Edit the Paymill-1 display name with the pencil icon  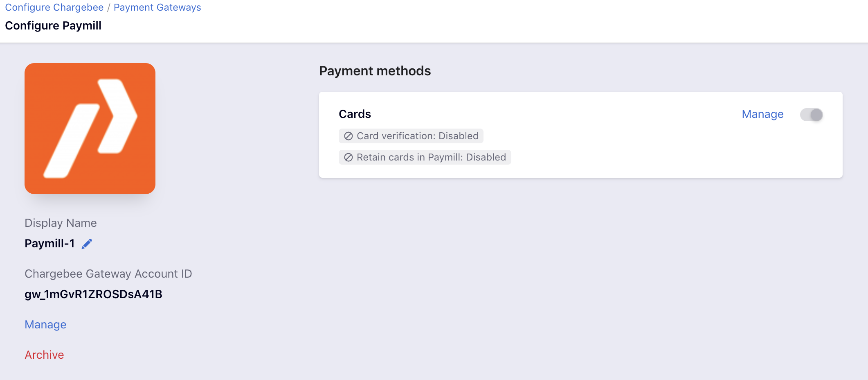(x=87, y=244)
